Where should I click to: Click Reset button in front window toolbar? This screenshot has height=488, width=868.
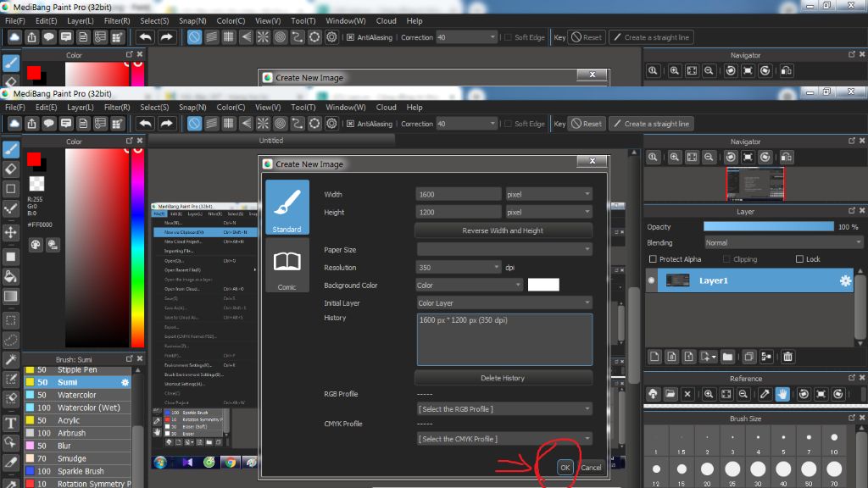(x=587, y=124)
